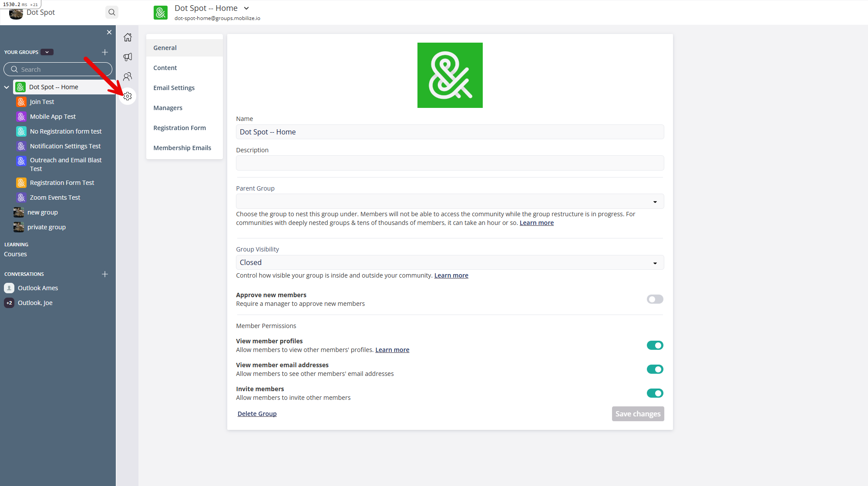Click the Notification Settings Test icon
The image size is (868, 486).
21,146
